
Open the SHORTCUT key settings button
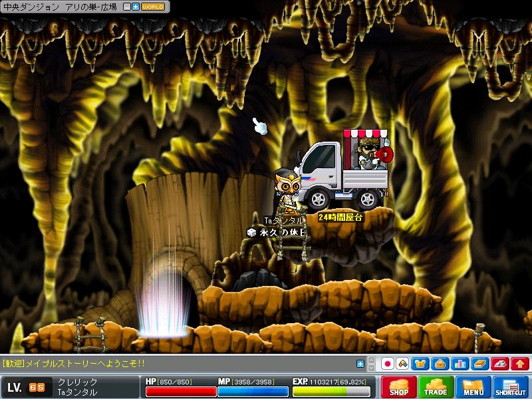tap(510, 387)
